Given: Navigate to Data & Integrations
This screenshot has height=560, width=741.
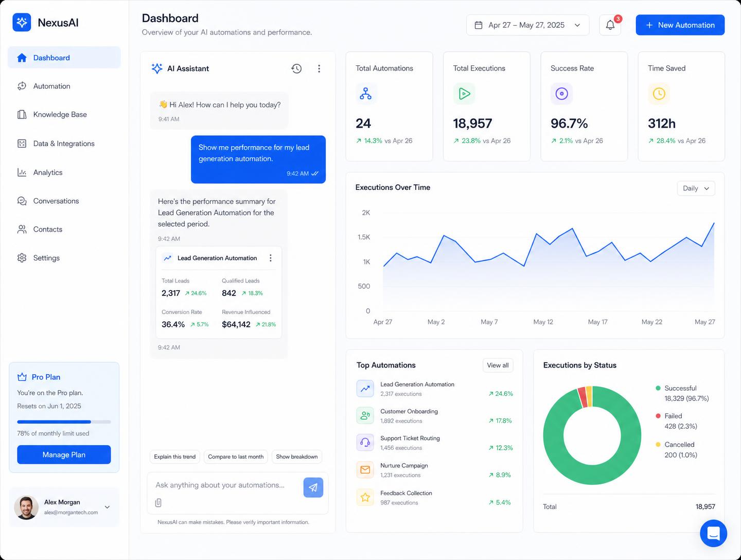Looking at the screenshot, I should click(64, 144).
